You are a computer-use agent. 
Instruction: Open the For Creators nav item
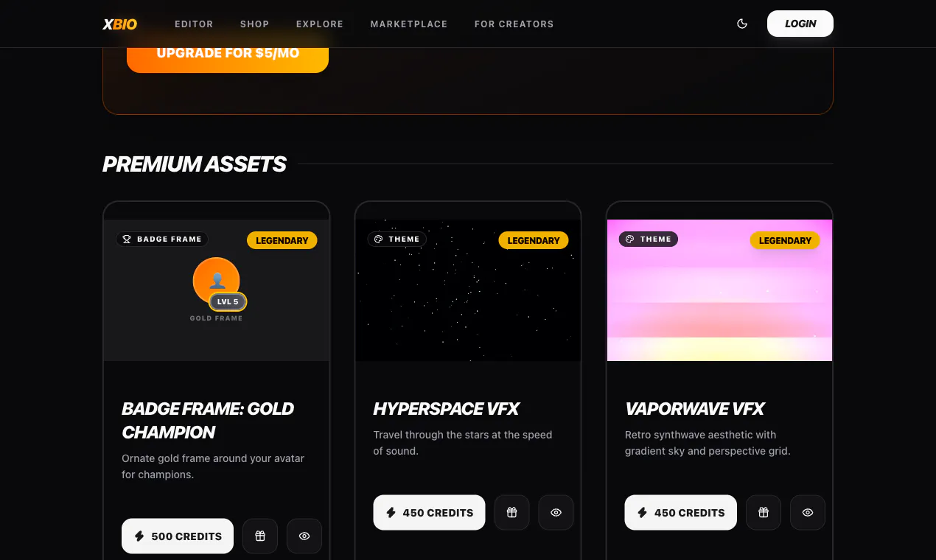pos(514,24)
